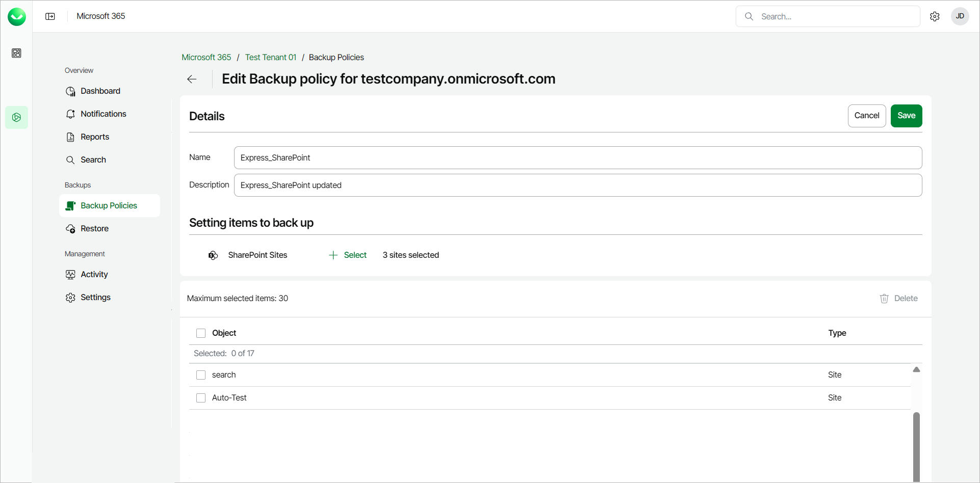Select the Microsoft 365 product icon in left rail
980x483 pixels.
pyautogui.click(x=16, y=117)
